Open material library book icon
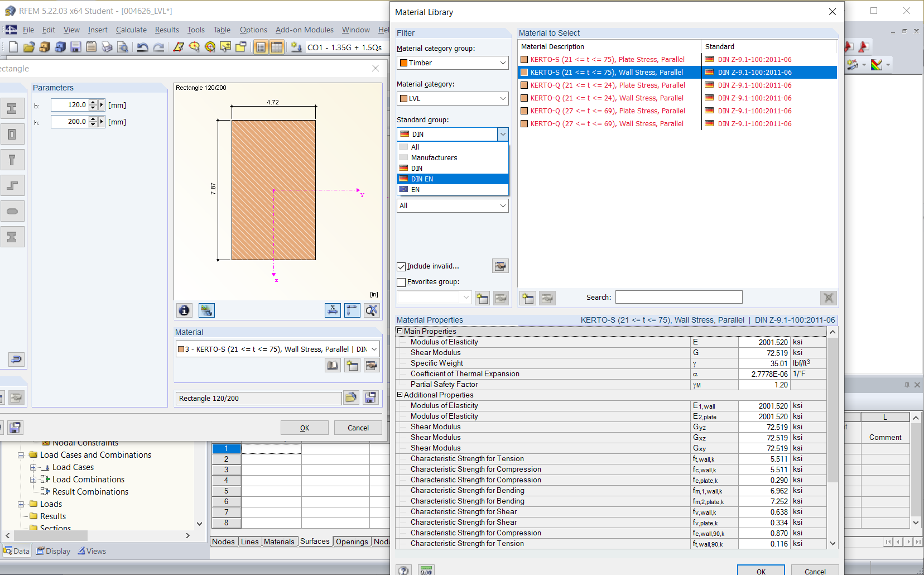The image size is (924, 575). pos(333,366)
